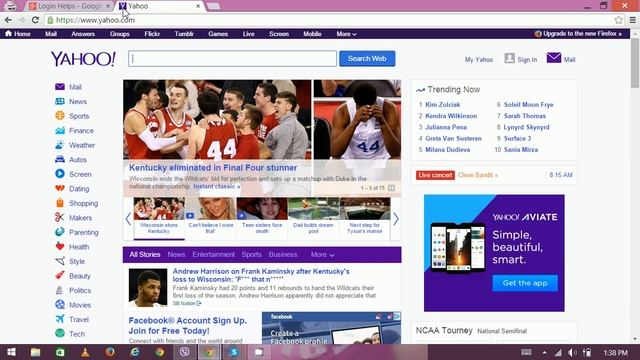Open Flickr in the top navigation bar
Image resolution: width=640 pixels, height=360 pixels.
click(152, 34)
